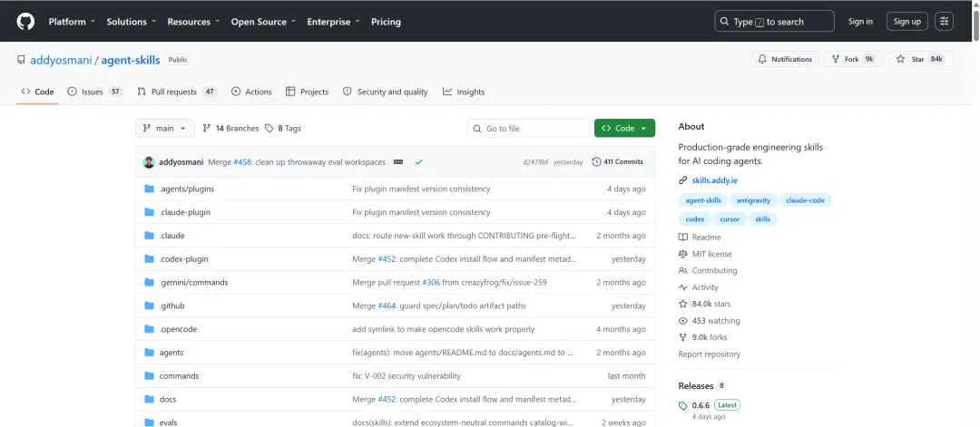Click the Activity pulse icon
Viewport: 980px width, 427px height.
(x=682, y=287)
